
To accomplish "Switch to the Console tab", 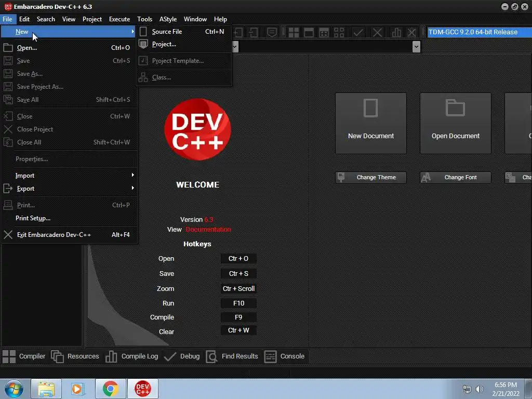I will point(284,356).
